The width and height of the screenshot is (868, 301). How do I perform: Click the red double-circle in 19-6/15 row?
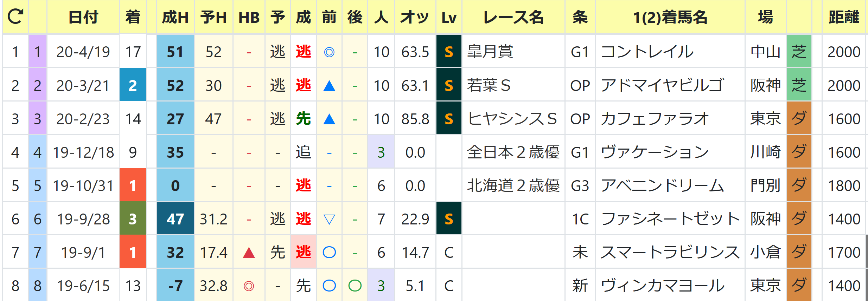[249, 286]
